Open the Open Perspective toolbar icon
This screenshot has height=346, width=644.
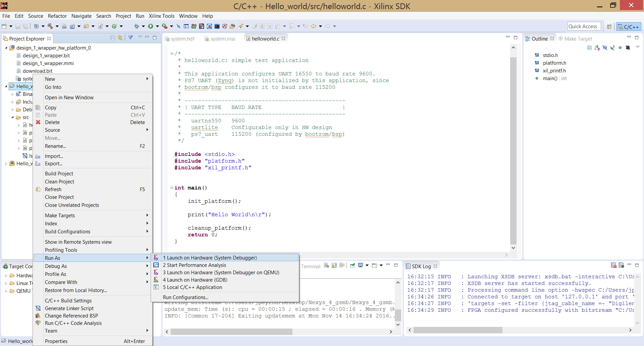pos(609,26)
